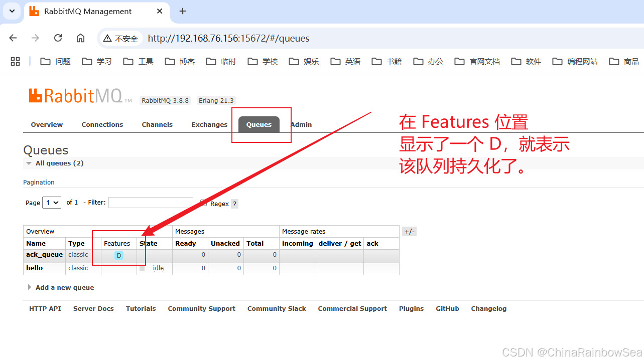Screen dimensions: 644x363
Task: Reload the RabbitMQ page
Action: coord(58,38)
